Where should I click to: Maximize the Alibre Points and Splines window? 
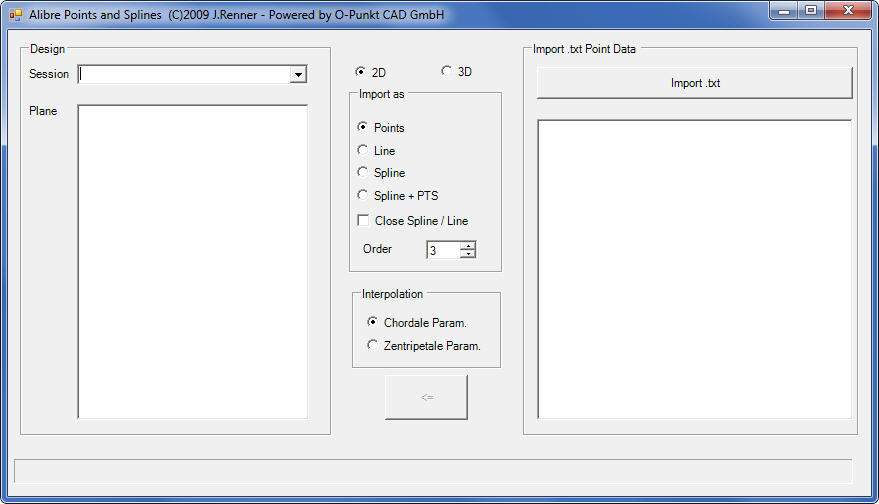(811, 11)
